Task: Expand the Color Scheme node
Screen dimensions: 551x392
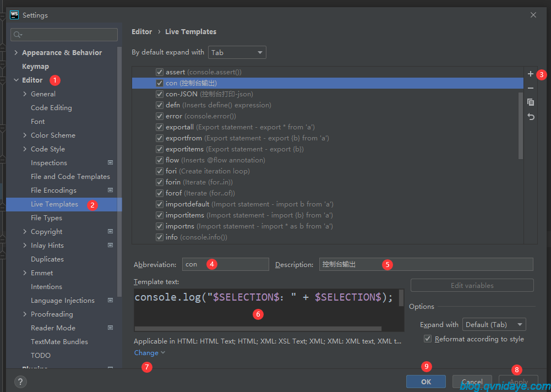Action: click(25, 135)
